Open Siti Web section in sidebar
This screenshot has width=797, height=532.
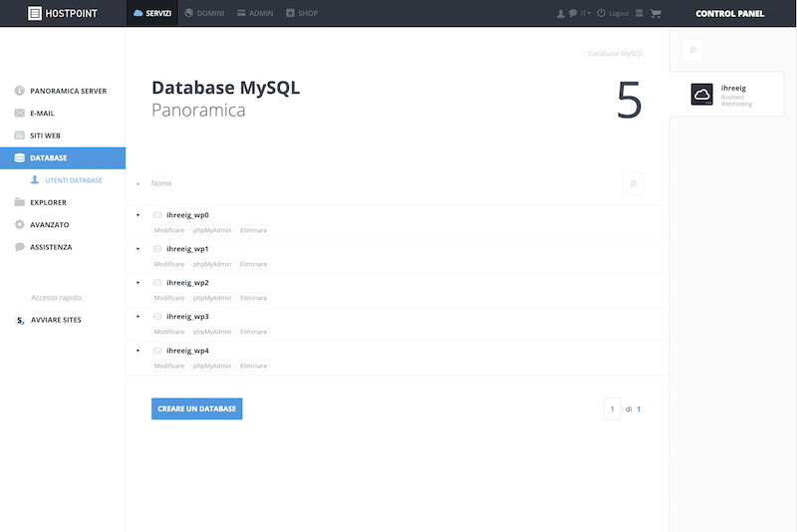pyautogui.click(x=63, y=135)
